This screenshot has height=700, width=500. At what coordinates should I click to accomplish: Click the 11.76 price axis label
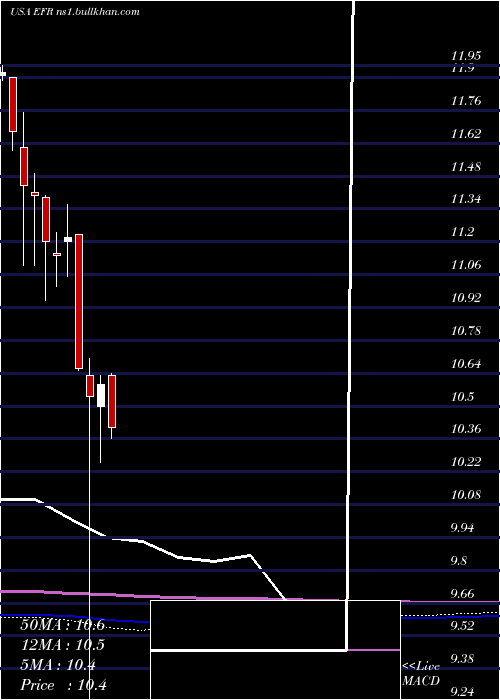click(x=466, y=101)
